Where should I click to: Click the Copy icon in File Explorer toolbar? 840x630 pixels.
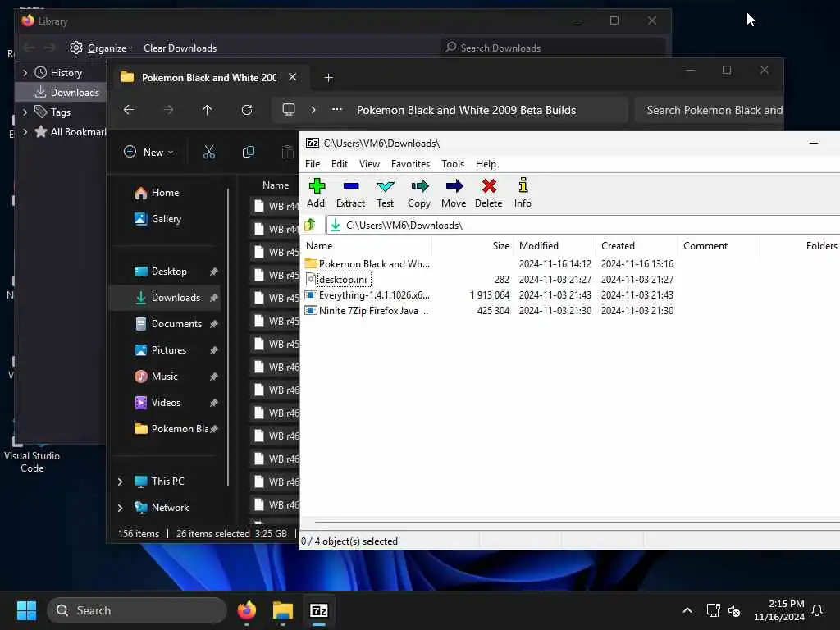[248, 152]
